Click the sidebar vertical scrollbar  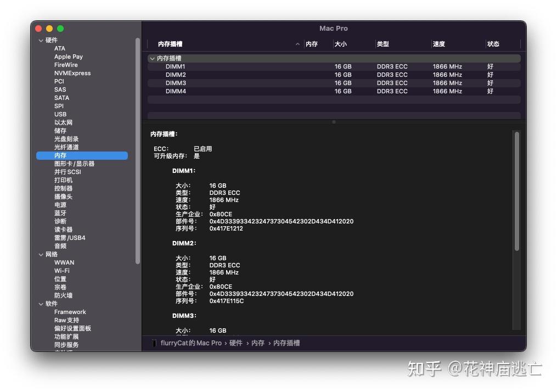point(138,150)
